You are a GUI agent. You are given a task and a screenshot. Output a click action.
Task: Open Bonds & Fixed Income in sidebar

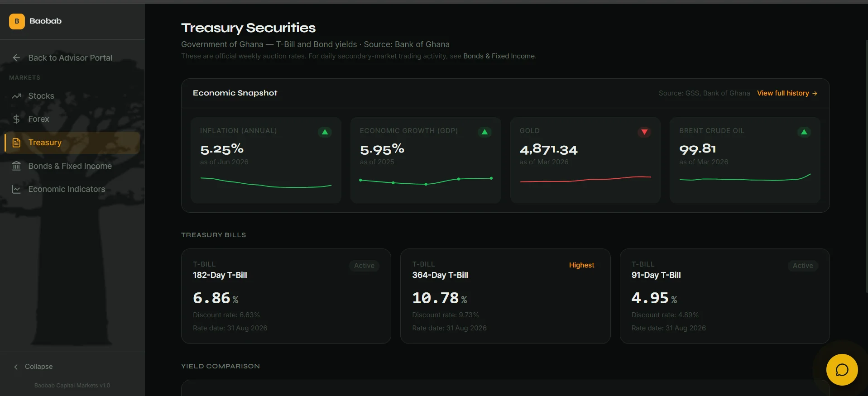coord(70,166)
